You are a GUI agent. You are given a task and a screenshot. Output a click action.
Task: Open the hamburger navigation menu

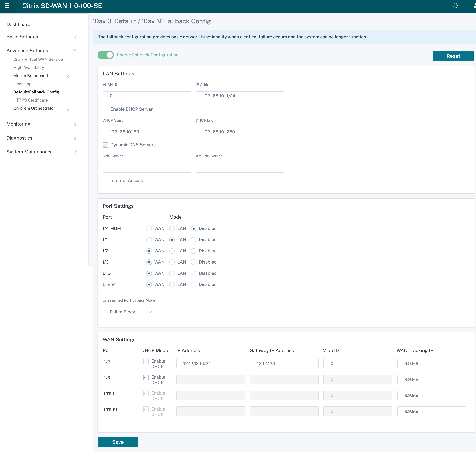(7, 6)
